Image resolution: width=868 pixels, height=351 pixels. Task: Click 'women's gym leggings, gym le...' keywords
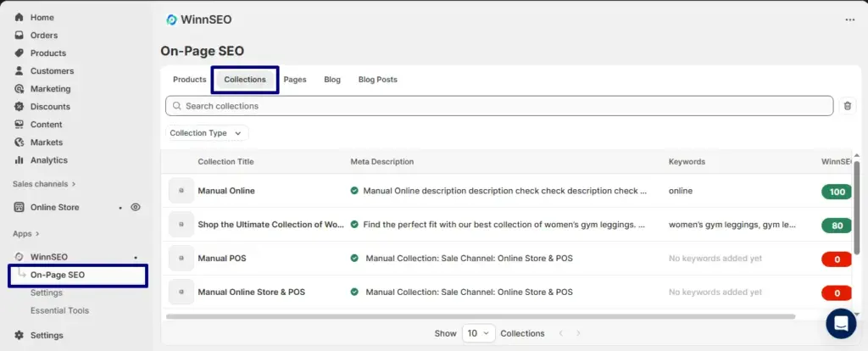coord(732,224)
